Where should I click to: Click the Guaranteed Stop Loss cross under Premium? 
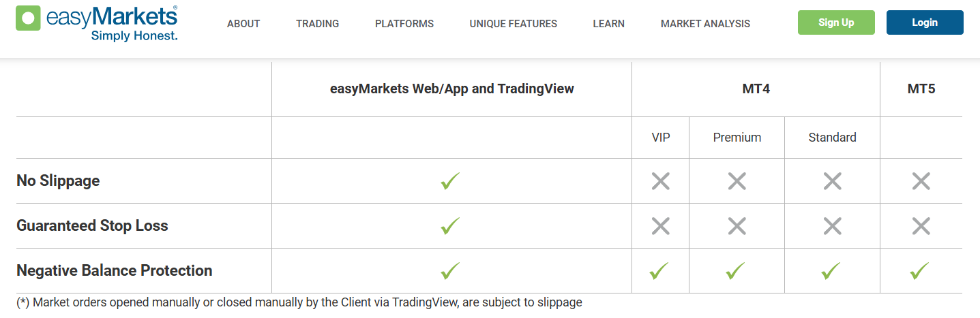[x=737, y=226]
